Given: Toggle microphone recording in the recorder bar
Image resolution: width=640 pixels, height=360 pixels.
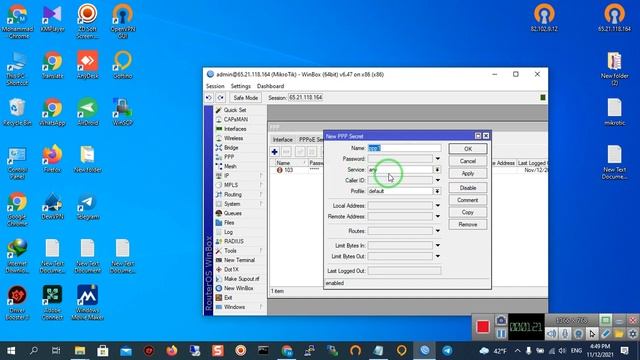Looking at the screenshot, I should click(565, 334).
